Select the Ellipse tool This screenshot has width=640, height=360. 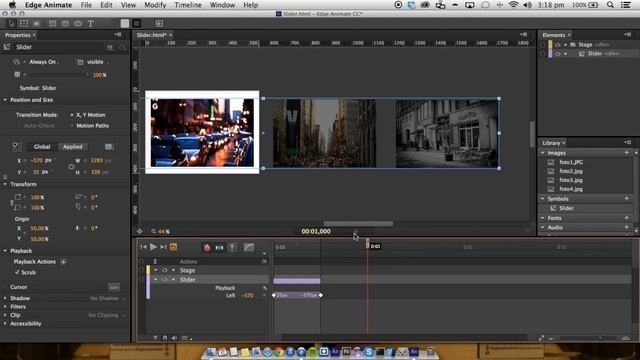click(78, 23)
